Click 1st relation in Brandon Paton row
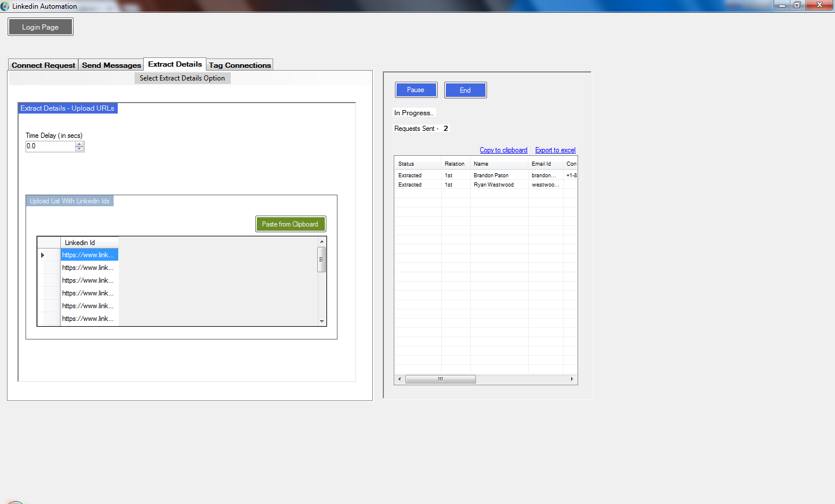The image size is (835, 504). (x=456, y=176)
